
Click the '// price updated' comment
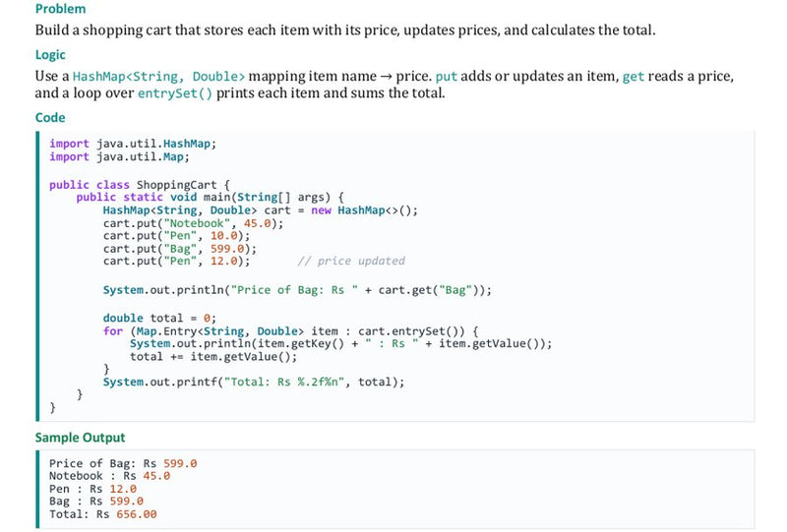point(351,261)
